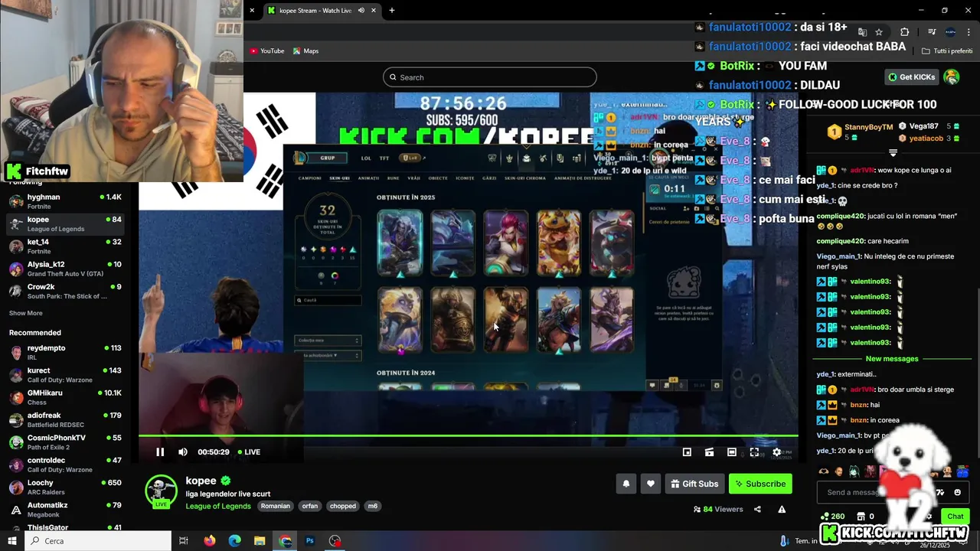Screen dimensions: 980x551
Task: Select the Romanian tag
Action: pos(276,506)
